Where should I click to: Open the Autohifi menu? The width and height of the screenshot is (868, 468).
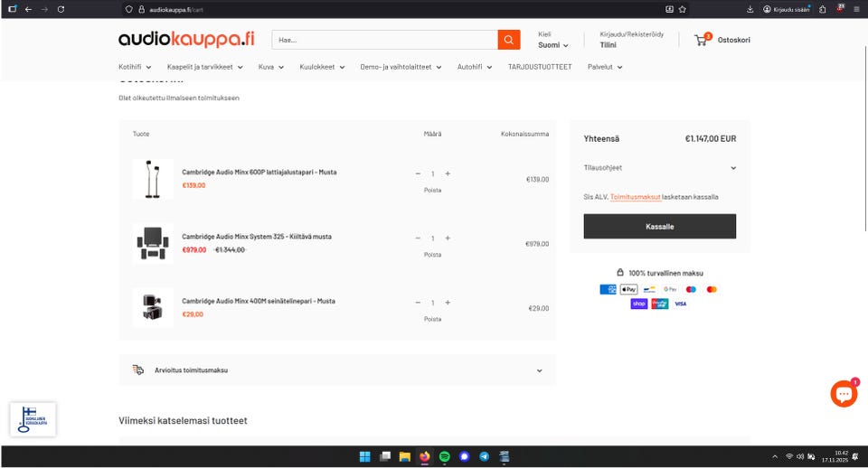(x=475, y=67)
